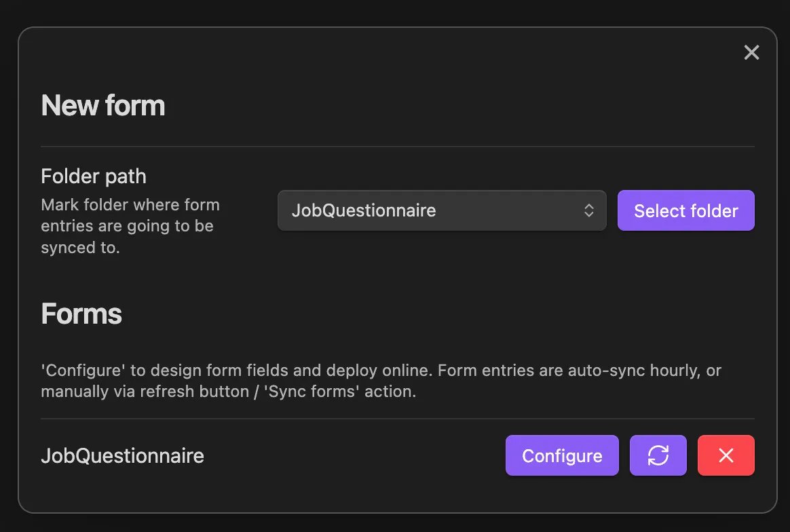Close the New form dialog
Screen dimensions: 790x532
tap(751, 52)
